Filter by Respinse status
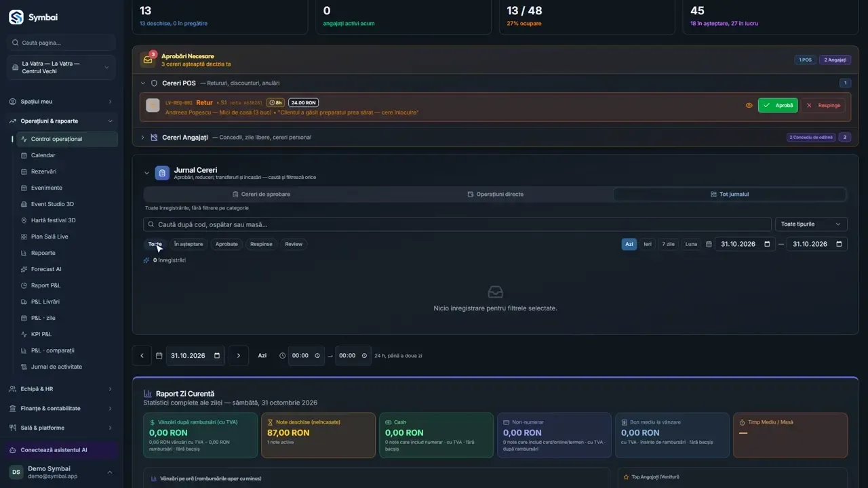This screenshot has width=868, height=488. (261, 244)
